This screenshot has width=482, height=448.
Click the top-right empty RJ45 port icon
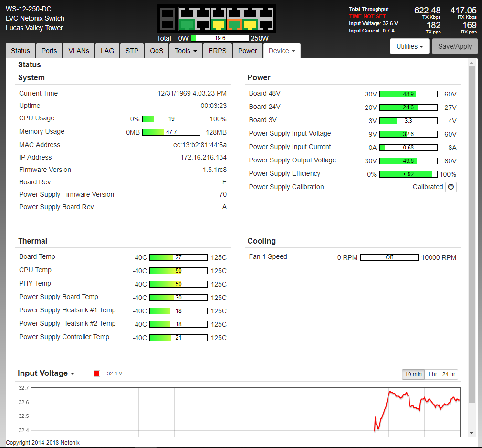pos(266,13)
